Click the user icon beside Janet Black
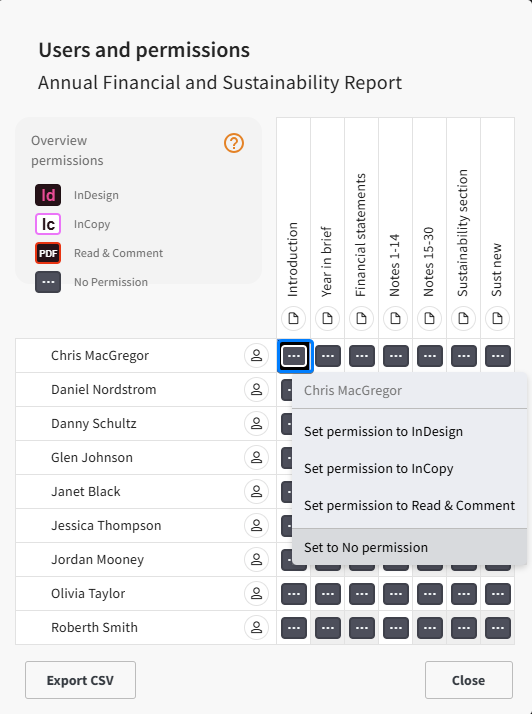Viewport: 532px width, 714px height. (x=256, y=491)
